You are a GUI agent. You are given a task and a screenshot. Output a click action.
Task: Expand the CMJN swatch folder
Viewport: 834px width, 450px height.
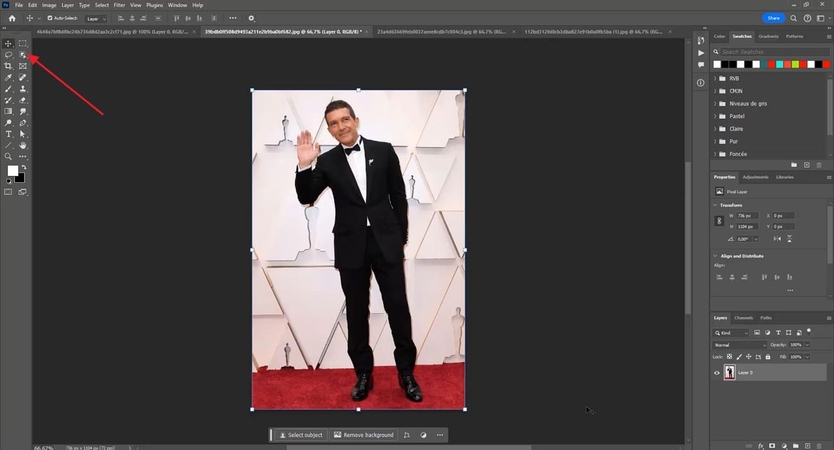[x=715, y=91]
